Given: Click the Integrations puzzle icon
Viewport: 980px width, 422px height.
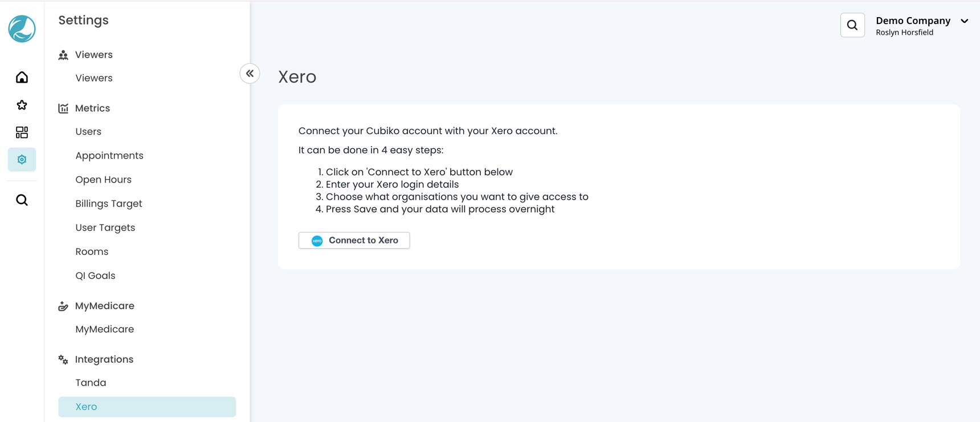Looking at the screenshot, I should pos(62,359).
